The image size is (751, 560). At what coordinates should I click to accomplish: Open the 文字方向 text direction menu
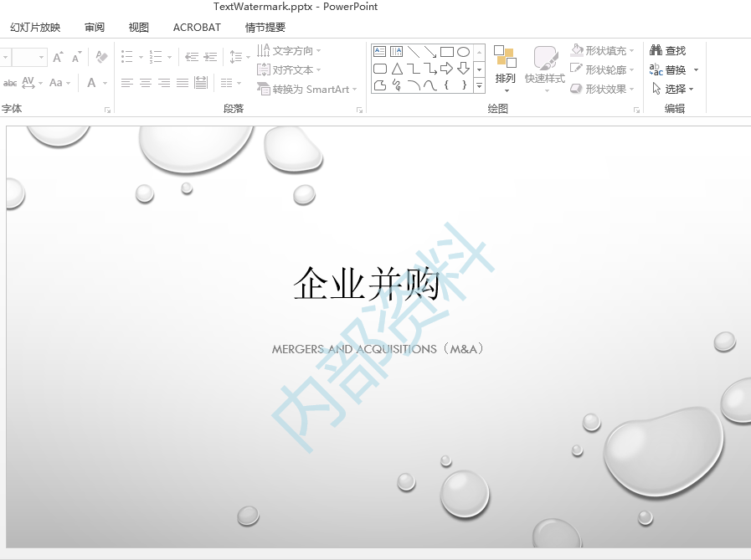[289, 51]
